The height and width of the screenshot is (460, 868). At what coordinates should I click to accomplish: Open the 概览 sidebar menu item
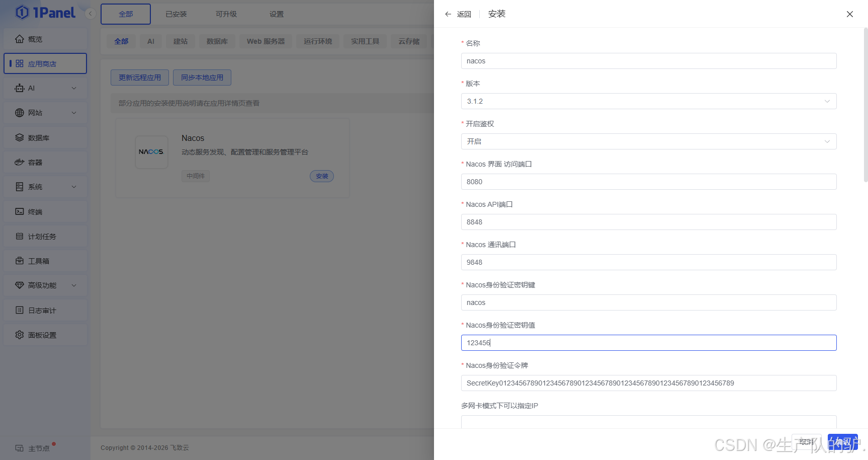(45, 39)
